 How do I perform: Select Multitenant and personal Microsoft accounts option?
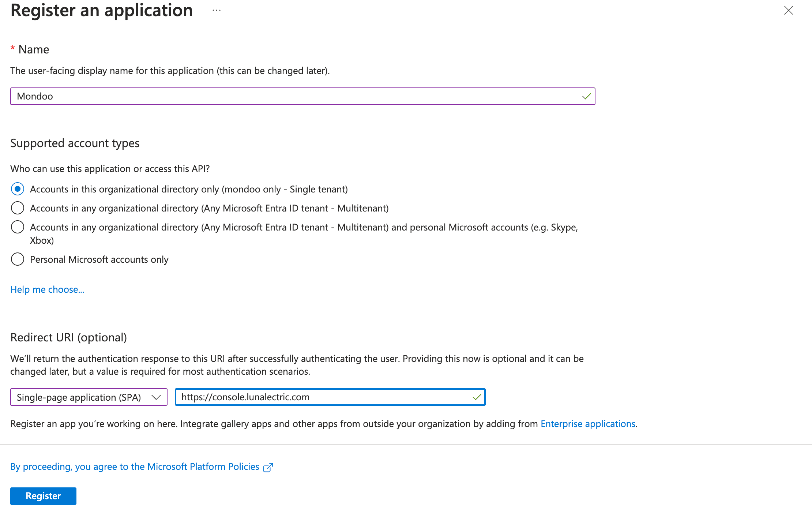point(17,227)
